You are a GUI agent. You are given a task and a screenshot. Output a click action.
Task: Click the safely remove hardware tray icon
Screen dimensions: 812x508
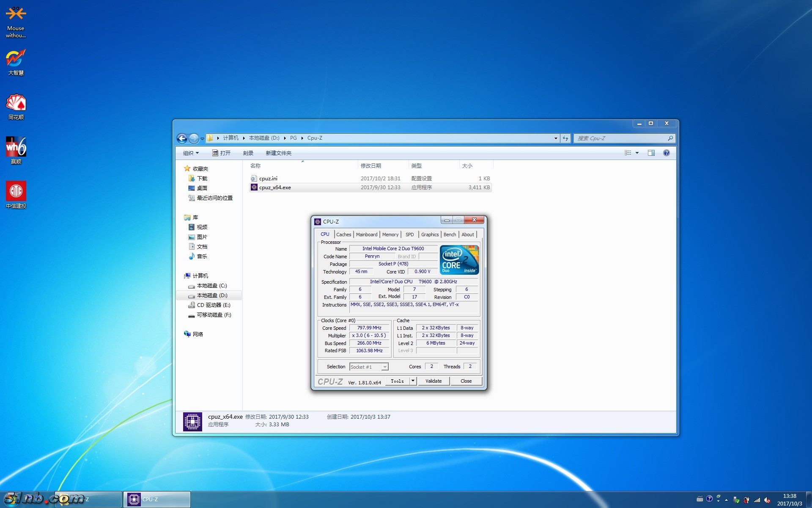(736, 500)
